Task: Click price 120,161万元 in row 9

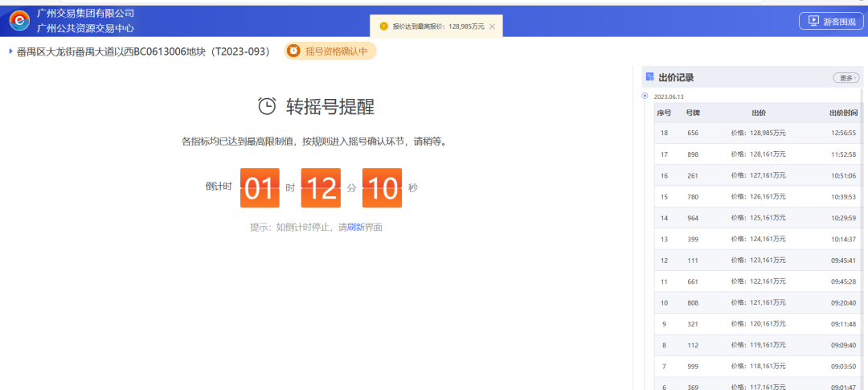Action: [x=759, y=324]
